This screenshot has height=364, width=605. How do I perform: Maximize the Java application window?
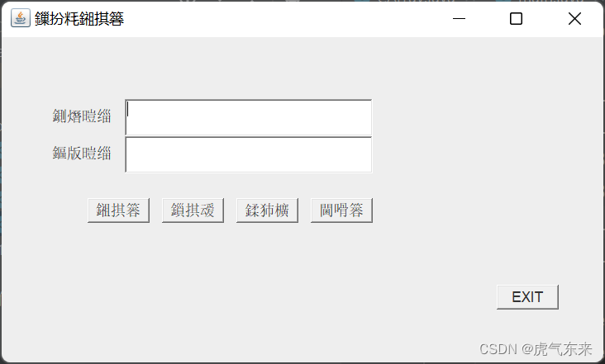click(516, 18)
